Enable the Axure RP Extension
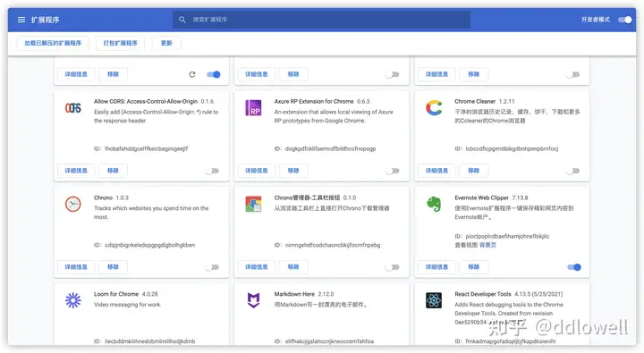The height and width of the screenshot is (353, 644). pos(393,171)
